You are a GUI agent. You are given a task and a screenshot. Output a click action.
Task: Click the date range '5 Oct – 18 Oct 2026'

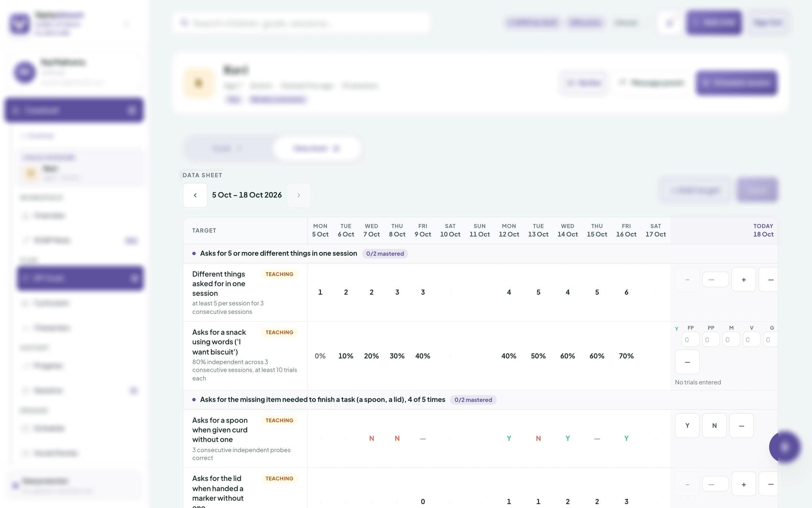point(247,195)
